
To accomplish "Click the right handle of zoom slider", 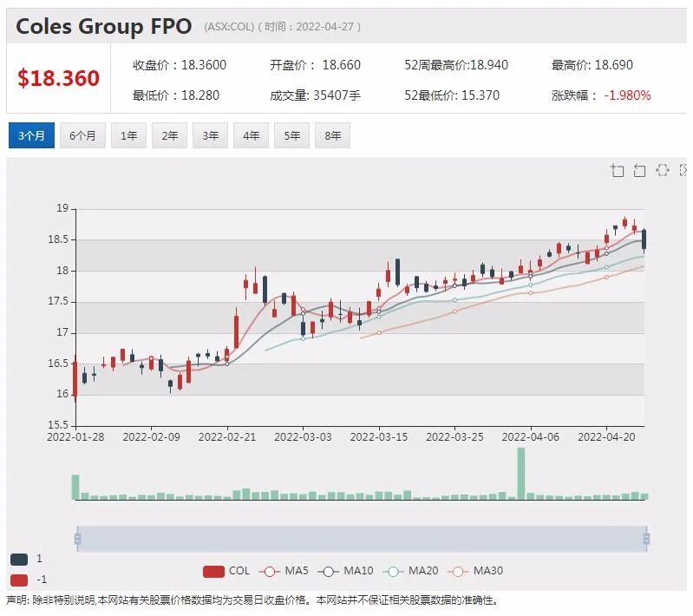I will [x=646, y=539].
